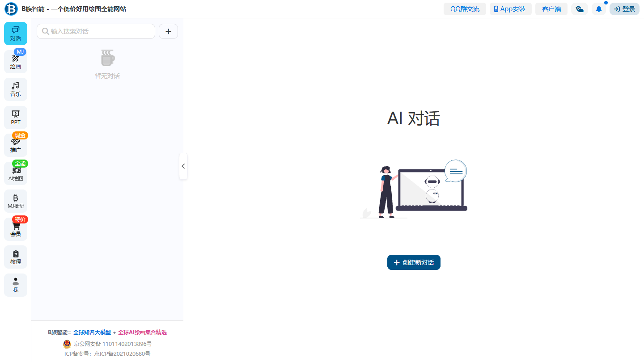
Task: Click the 全球知名大模型 text
Action: click(x=92, y=333)
